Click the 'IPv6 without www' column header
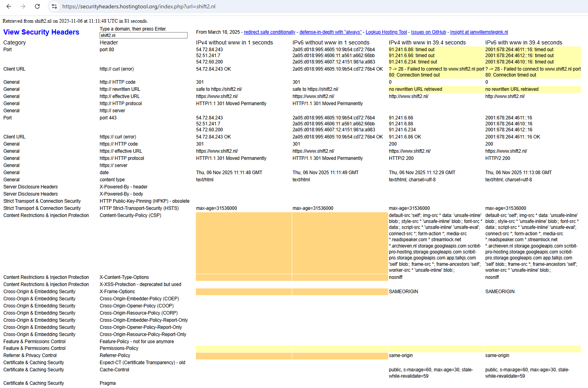 (331, 42)
